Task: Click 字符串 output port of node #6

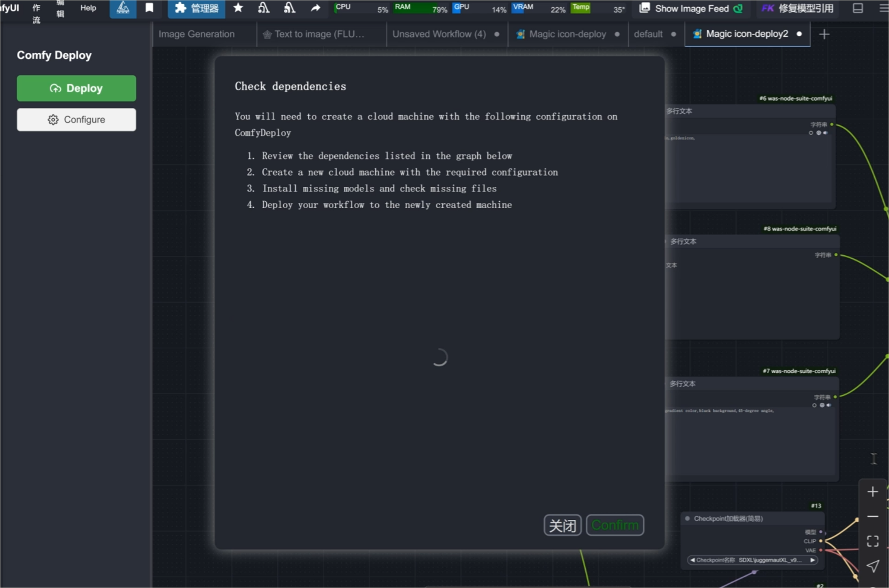Action: tap(832, 125)
